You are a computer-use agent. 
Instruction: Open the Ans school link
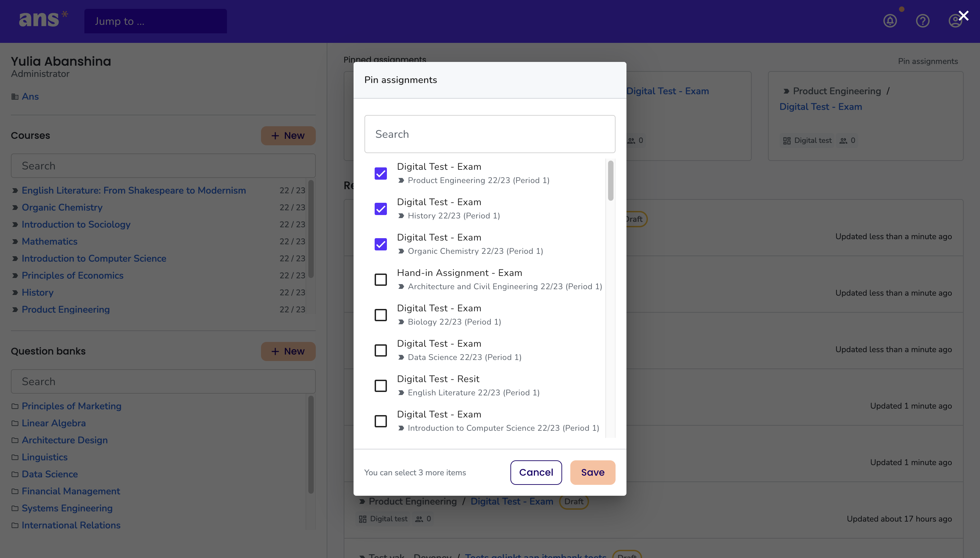(30, 97)
